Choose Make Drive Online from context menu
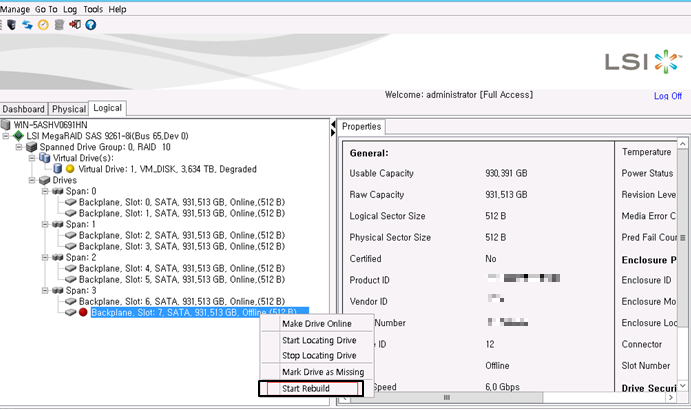 point(317,324)
